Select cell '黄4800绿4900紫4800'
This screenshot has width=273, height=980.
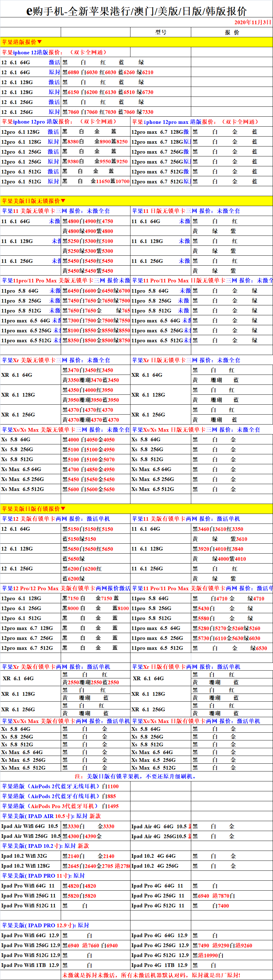(96, 231)
